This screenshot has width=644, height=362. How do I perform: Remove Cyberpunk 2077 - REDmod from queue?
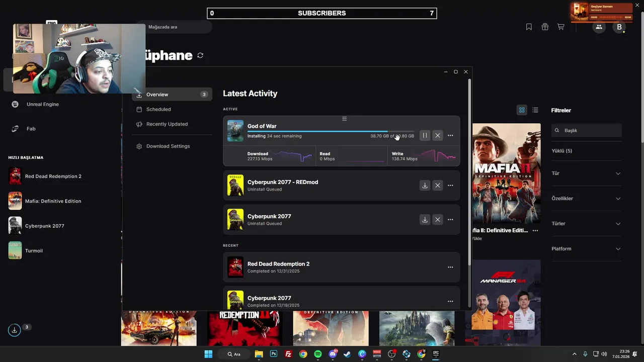(438, 186)
